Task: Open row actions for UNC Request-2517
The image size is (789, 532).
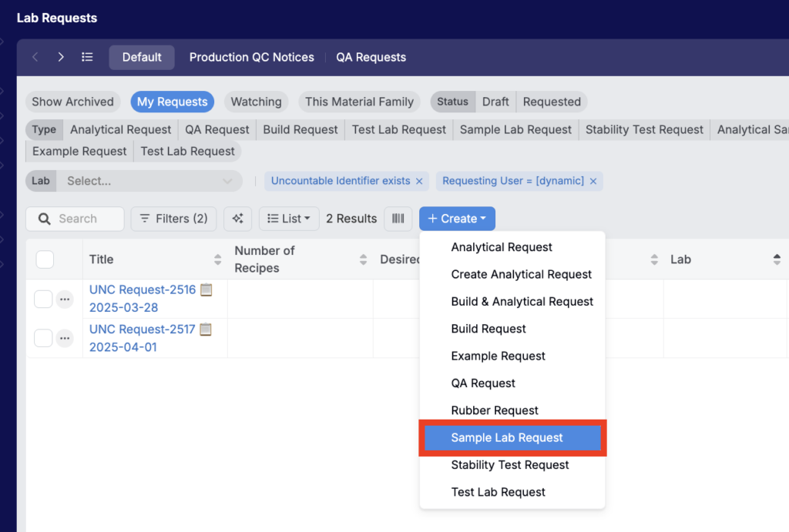Action: point(65,338)
